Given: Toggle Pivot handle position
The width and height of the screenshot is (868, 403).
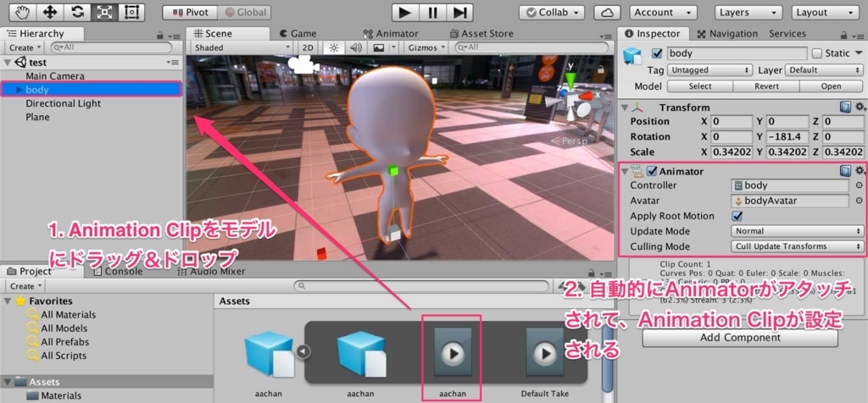Looking at the screenshot, I should pyautogui.click(x=189, y=12).
